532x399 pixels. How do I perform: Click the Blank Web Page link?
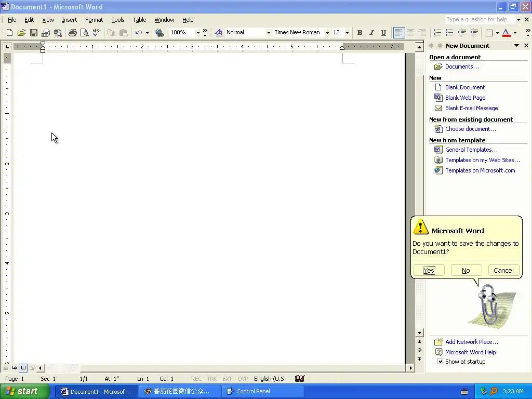(465, 98)
